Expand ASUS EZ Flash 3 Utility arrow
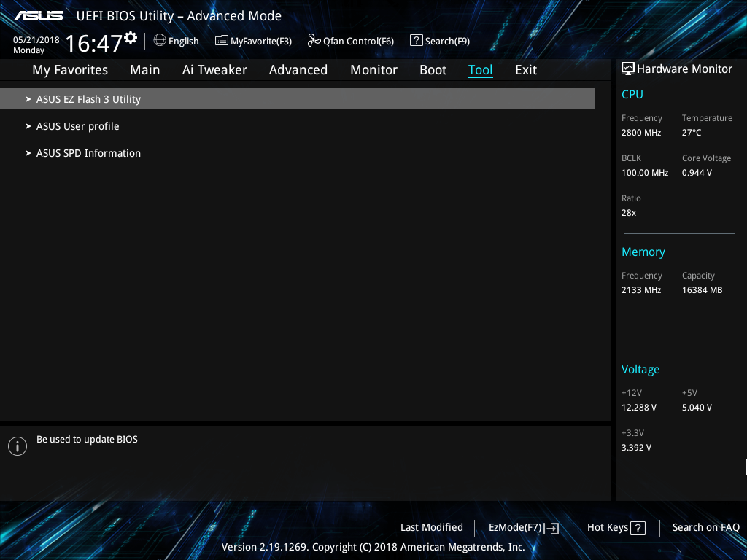 pyautogui.click(x=28, y=99)
